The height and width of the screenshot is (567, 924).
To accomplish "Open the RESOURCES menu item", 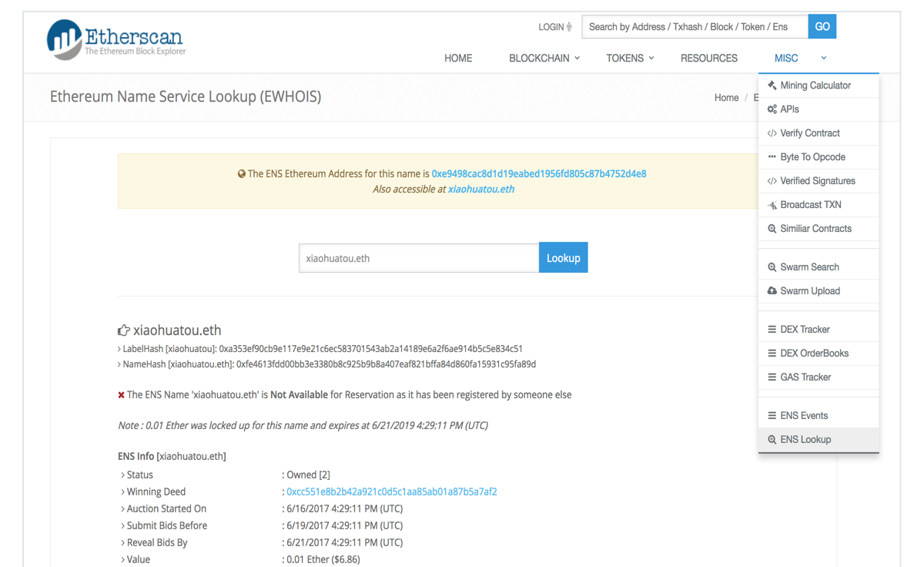I will point(708,58).
